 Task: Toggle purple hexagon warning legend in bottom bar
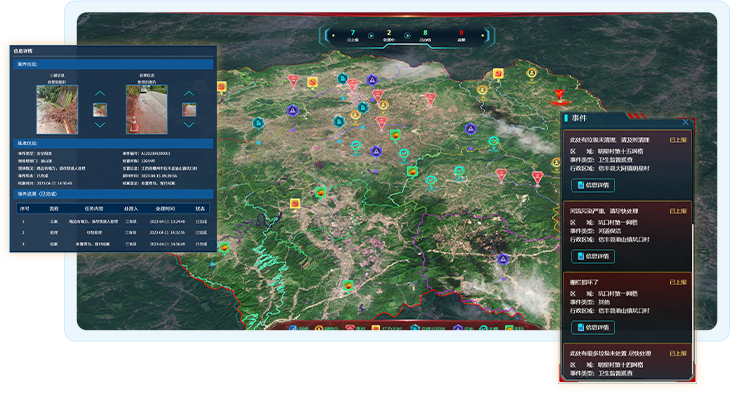pos(458,328)
